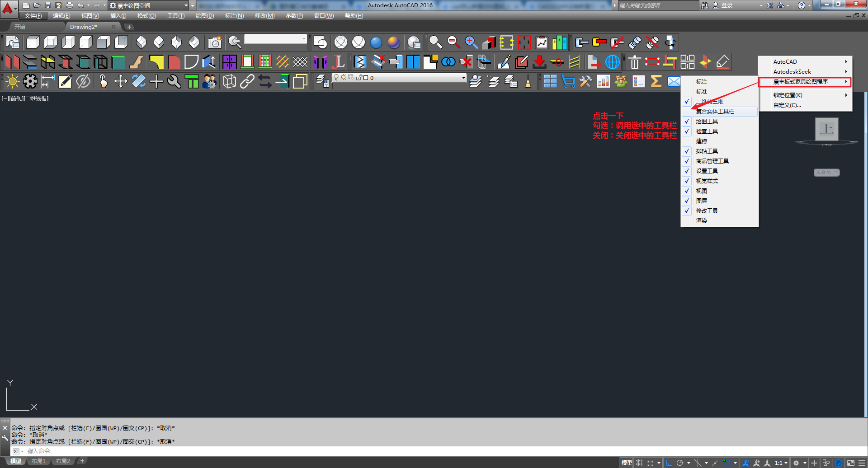Expand the 锁定位置(K) submenu

[x=805, y=95]
